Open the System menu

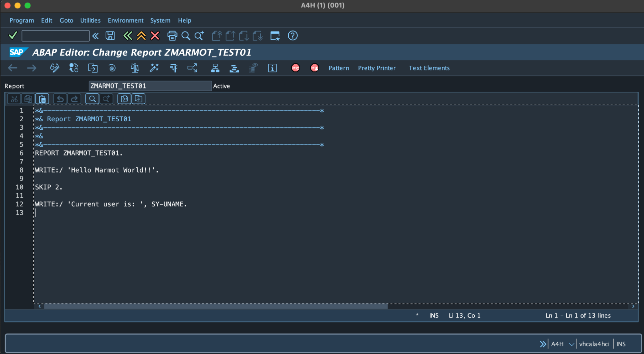point(160,20)
